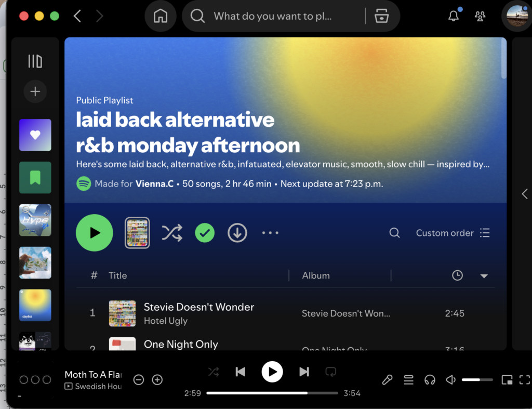Open the Home page
Screen dimensions: 532x409
click(x=161, y=16)
